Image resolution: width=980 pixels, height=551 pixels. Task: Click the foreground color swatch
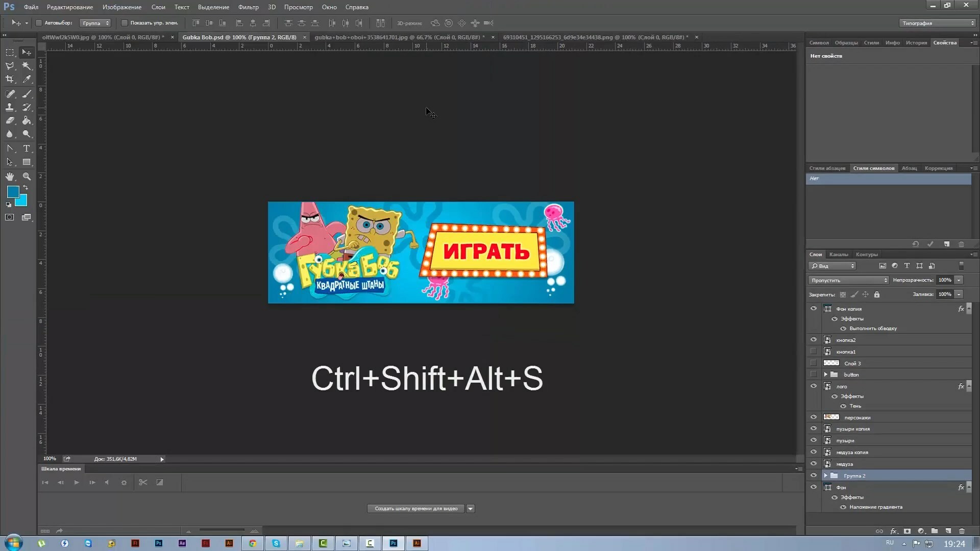click(12, 191)
